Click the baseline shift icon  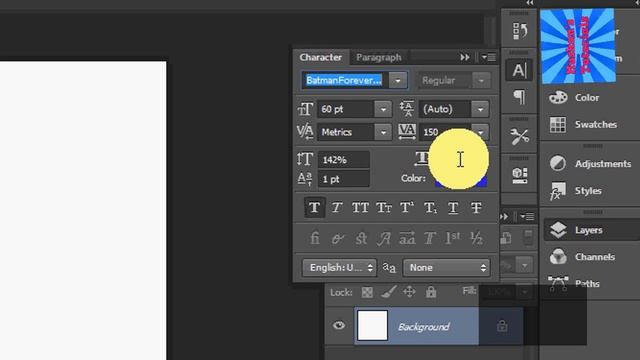tap(305, 179)
